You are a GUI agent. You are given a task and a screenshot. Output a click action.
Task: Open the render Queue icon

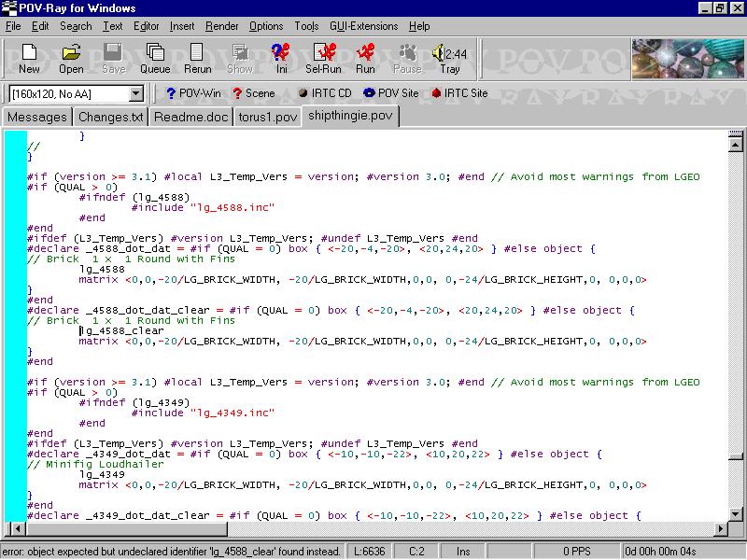click(x=155, y=58)
